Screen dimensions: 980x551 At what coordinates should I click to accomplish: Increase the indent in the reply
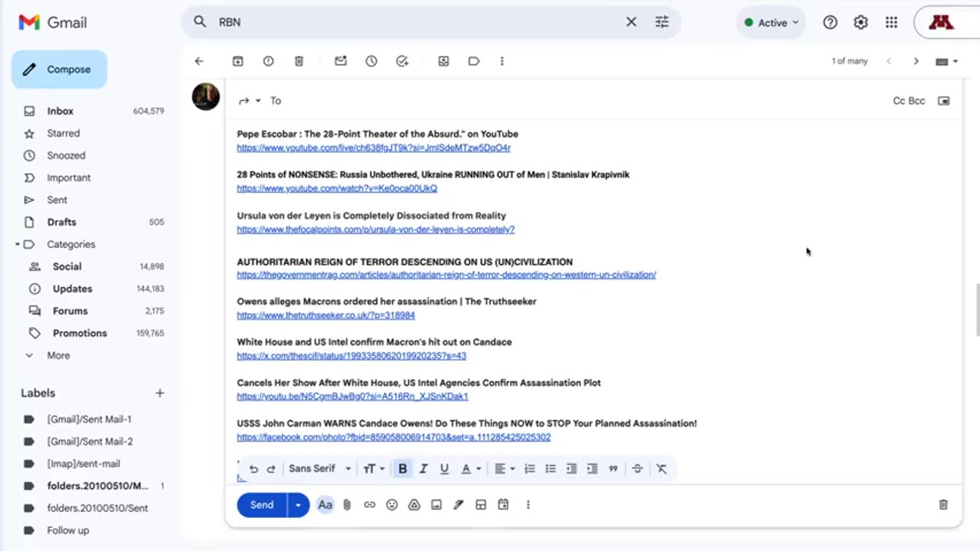[592, 469]
